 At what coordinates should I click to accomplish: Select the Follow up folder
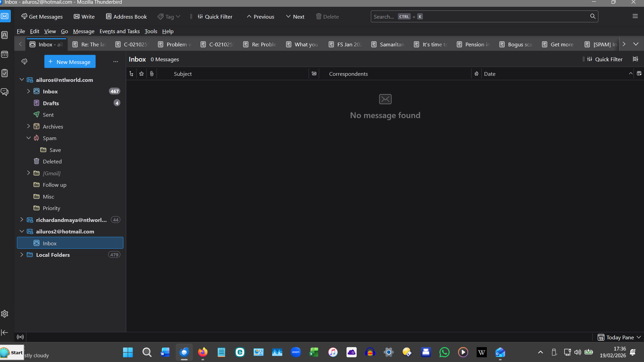(70, 185)
